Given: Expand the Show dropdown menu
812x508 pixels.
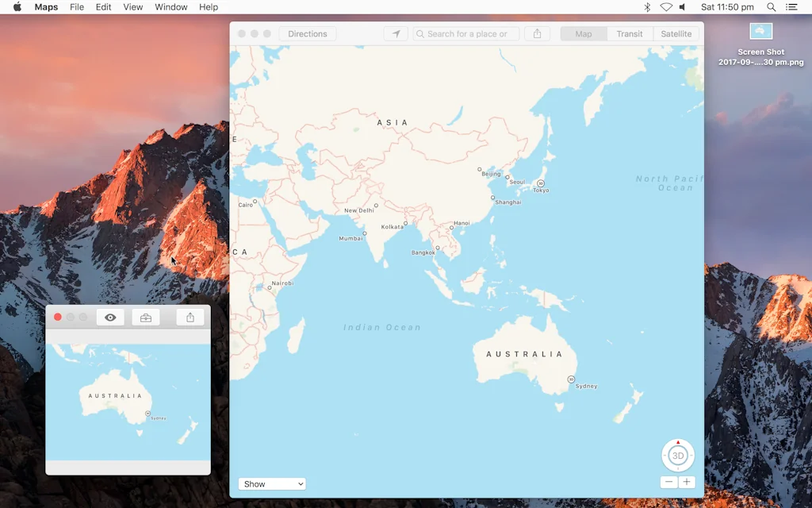Looking at the screenshot, I should (271, 484).
